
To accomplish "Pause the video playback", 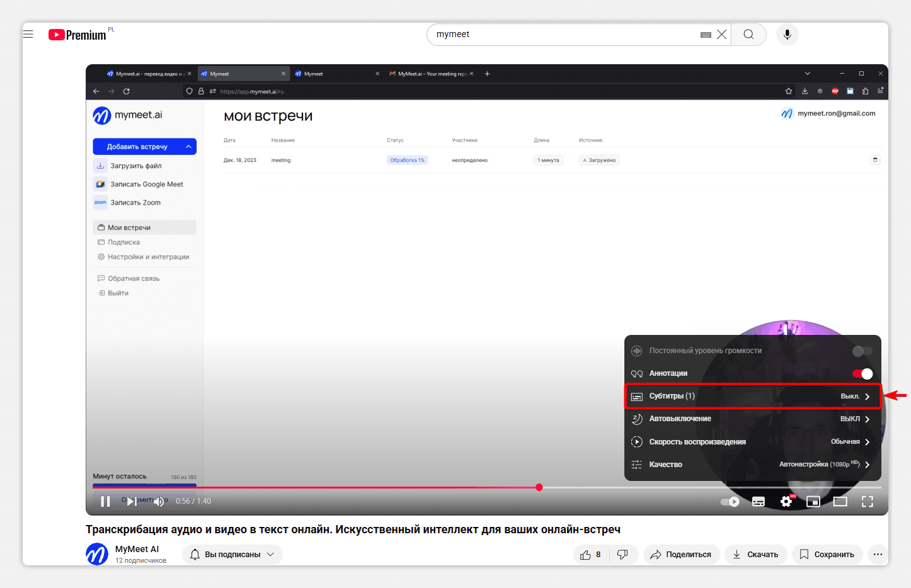I will pyautogui.click(x=105, y=501).
